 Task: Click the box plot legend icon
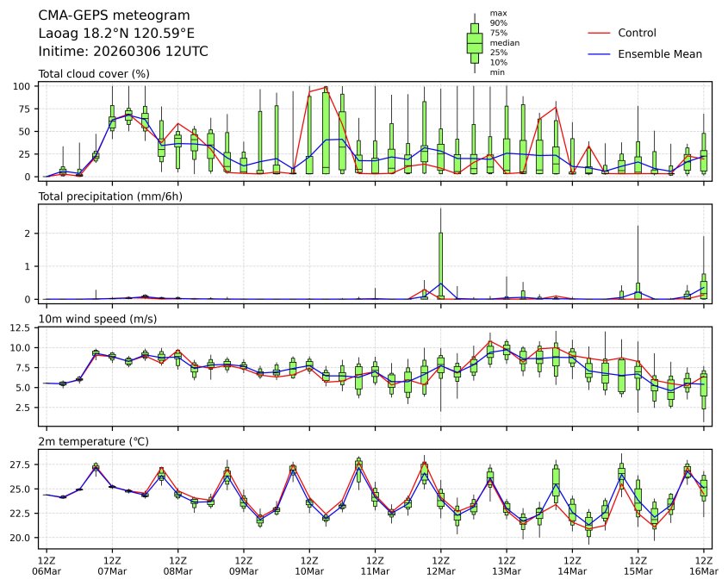(x=474, y=43)
